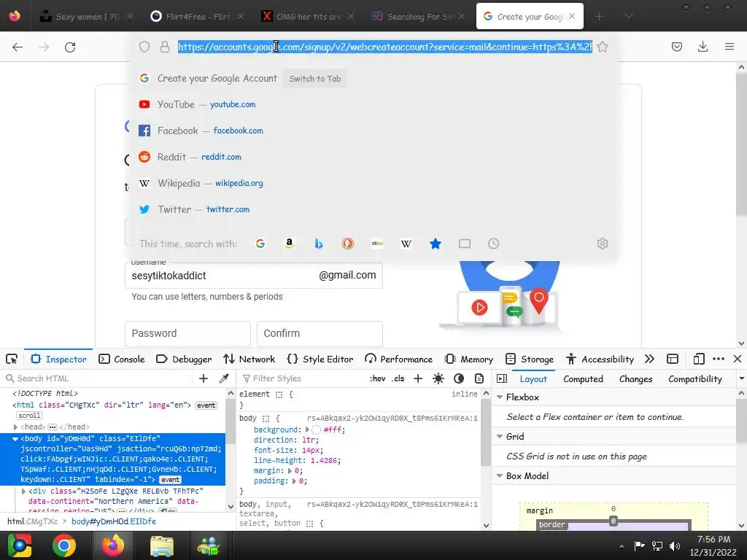Image resolution: width=747 pixels, height=560 pixels.
Task: Expand the margin shorthand property
Action: 290,470
